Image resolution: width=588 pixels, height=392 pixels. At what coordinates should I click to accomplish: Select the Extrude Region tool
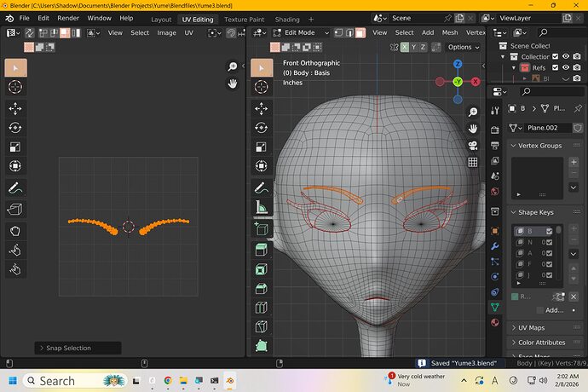point(262,250)
